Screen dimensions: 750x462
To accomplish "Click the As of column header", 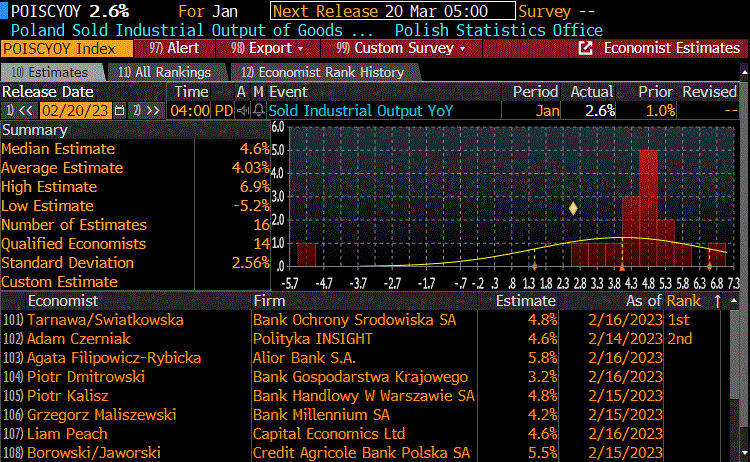I will coord(644,301).
